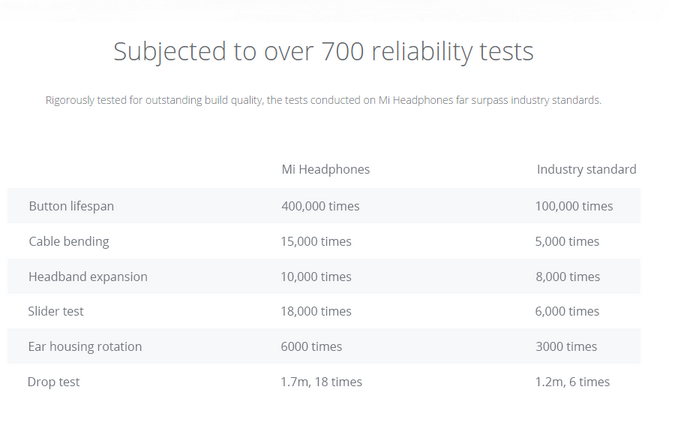
Task: Select the "6000 times" ear housing value
Action: click(x=311, y=346)
